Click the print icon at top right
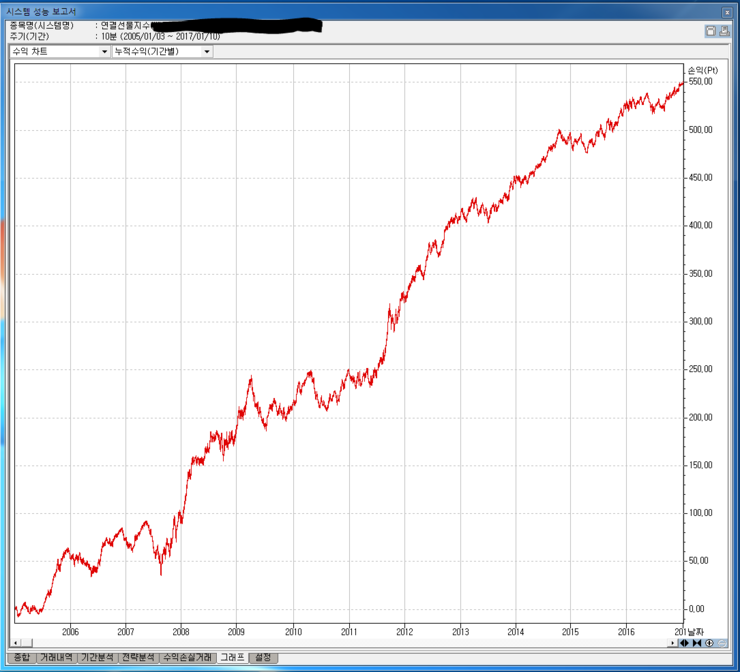 tap(724, 31)
